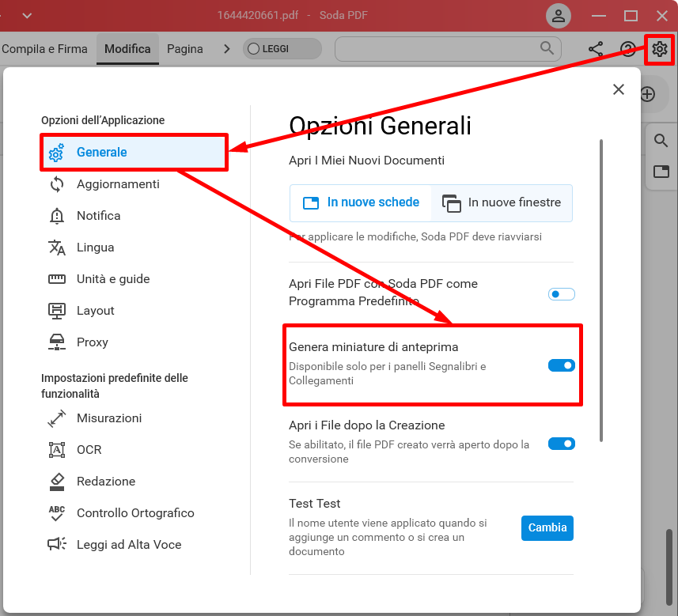Click the Misurazioni measurement icon
Image resolution: width=678 pixels, height=616 pixels.
pos(57,418)
